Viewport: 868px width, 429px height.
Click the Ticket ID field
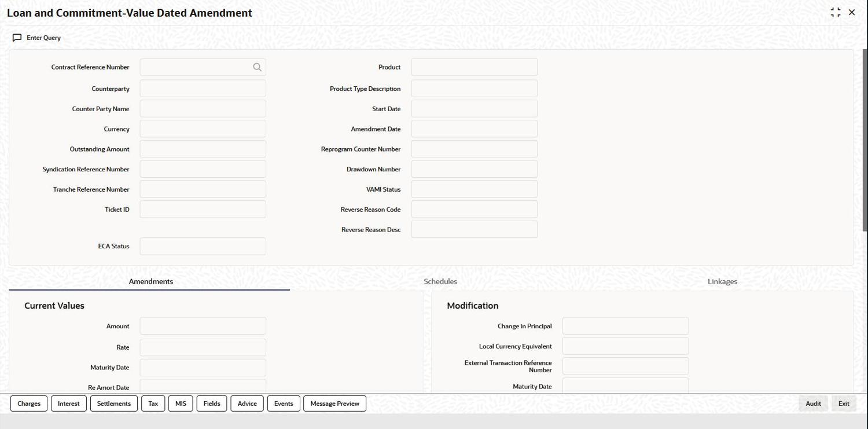click(x=203, y=209)
